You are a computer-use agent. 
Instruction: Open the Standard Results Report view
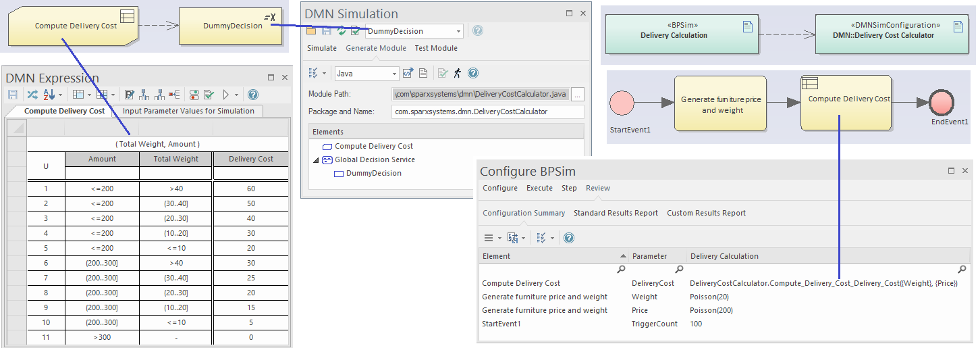tap(616, 213)
